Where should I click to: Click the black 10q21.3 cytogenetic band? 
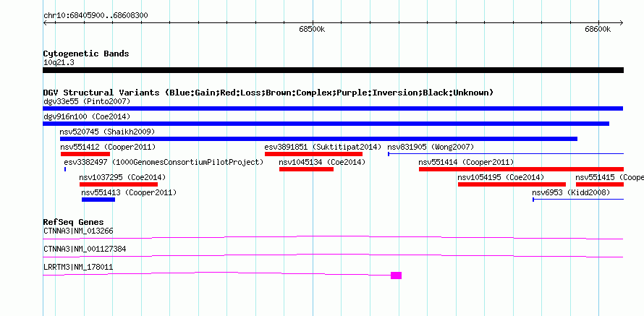pyautogui.click(x=333, y=70)
